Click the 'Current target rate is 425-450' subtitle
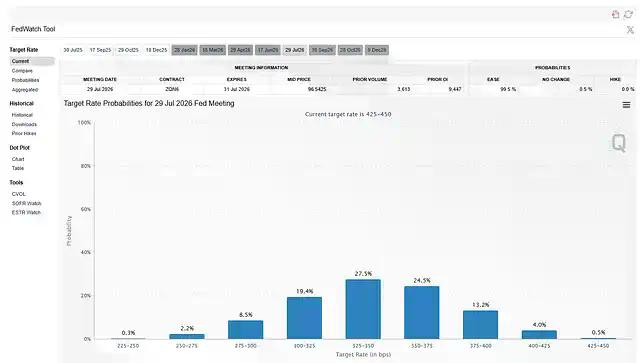The width and height of the screenshot is (640, 363). 348,114
